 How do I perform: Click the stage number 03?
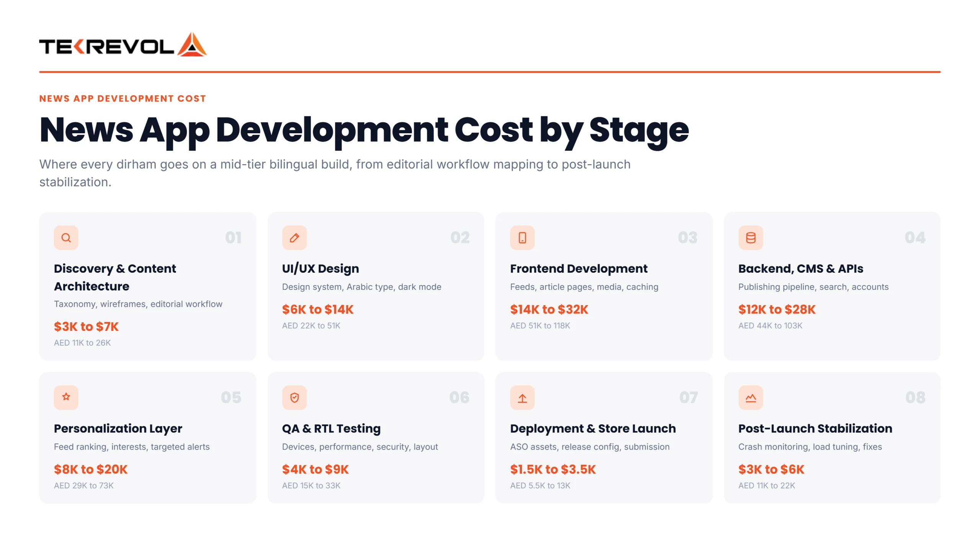(688, 238)
